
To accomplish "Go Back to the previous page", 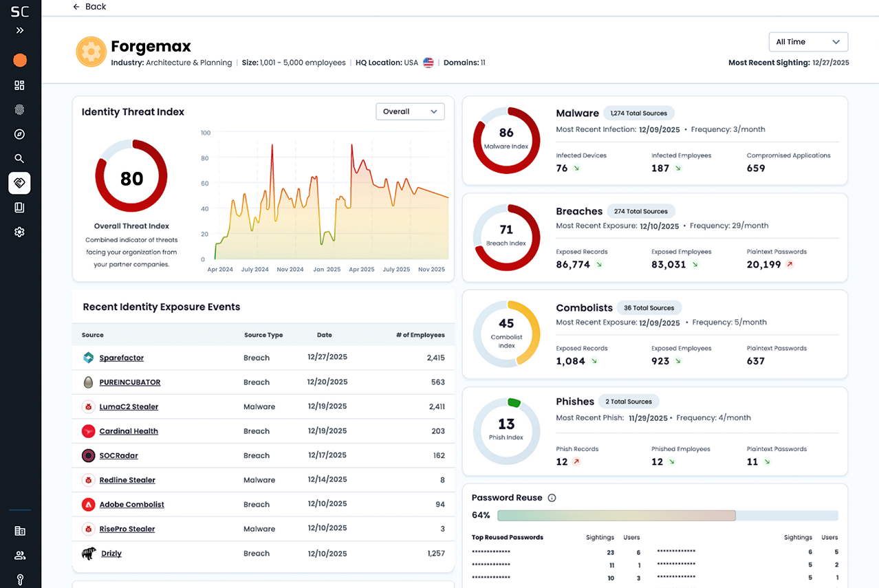I will point(89,7).
